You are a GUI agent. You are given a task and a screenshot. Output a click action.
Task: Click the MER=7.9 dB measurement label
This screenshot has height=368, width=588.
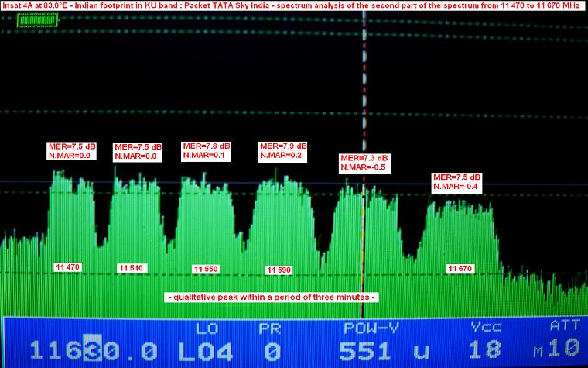283,146
